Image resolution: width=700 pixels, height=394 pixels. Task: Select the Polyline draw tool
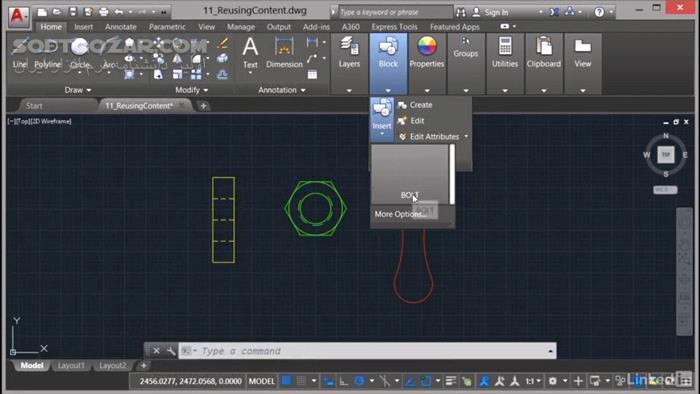point(47,54)
